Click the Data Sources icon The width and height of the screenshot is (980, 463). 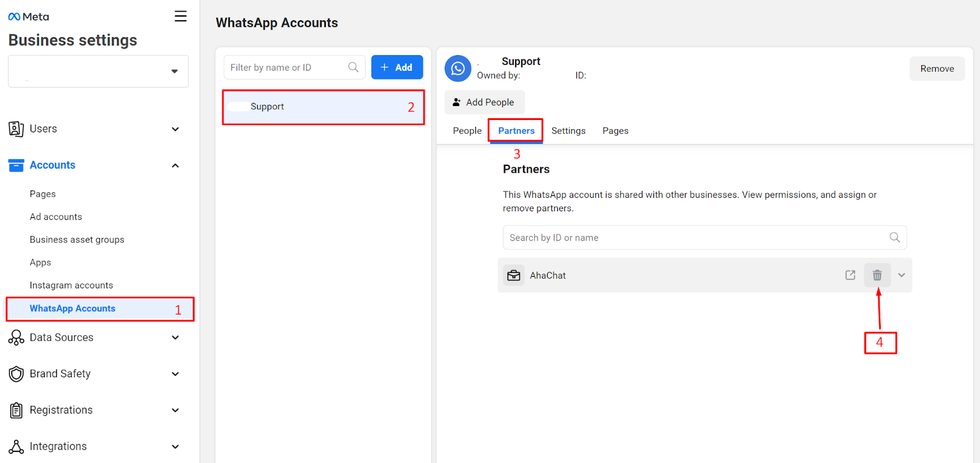16,338
